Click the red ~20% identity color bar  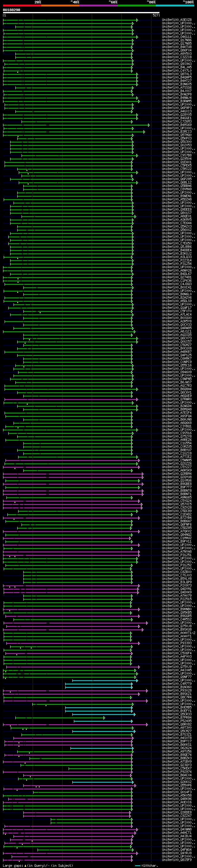22,6
